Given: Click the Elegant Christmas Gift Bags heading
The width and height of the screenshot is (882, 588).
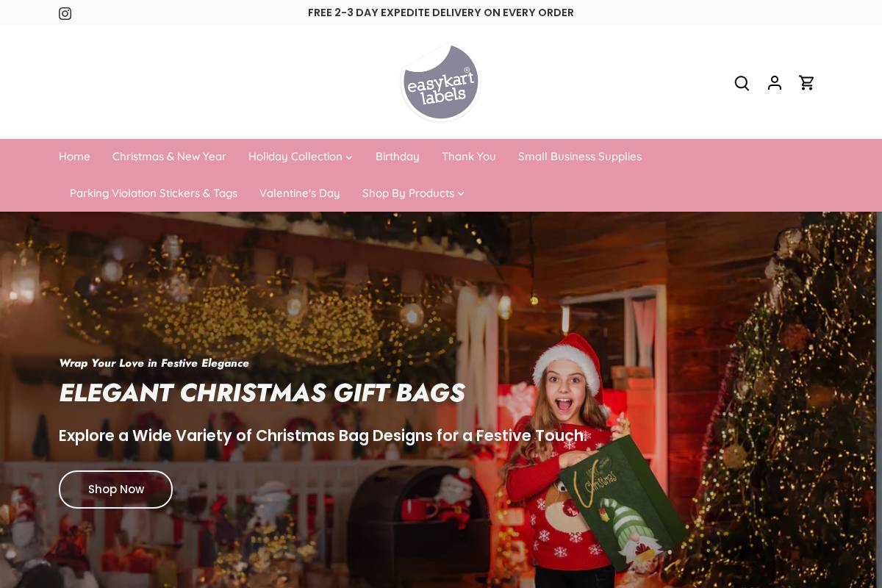Looking at the screenshot, I should tap(262, 393).
